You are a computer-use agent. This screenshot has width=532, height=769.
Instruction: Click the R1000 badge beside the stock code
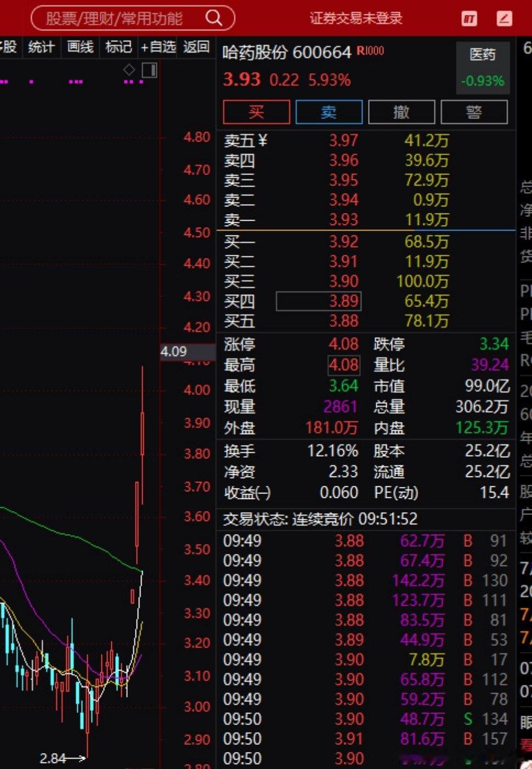pyautogui.click(x=371, y=51)
